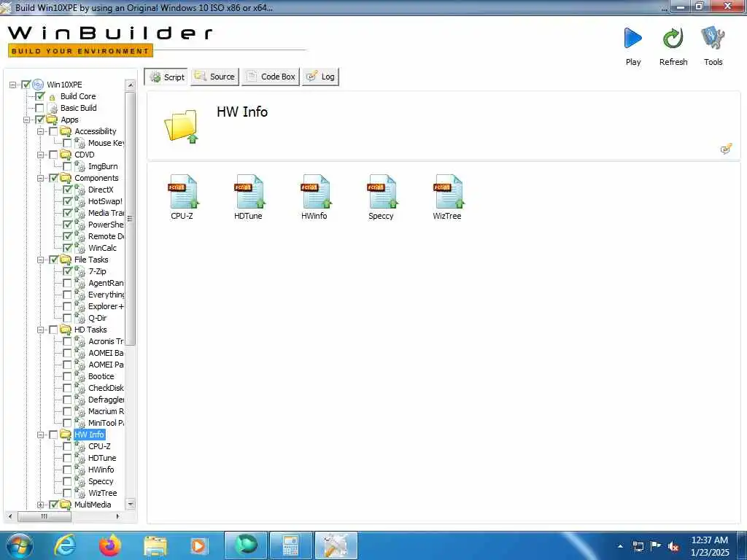Check the Speccy checkbox in tree
The width and height of the screenshot is (747, 560).
click(68, 481)
